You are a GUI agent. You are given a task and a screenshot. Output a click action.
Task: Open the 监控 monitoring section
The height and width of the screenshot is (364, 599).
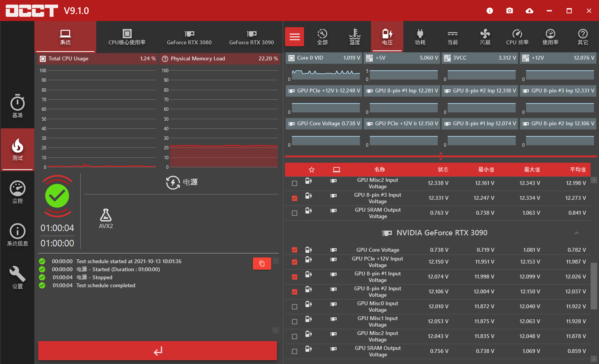[18, 192]
